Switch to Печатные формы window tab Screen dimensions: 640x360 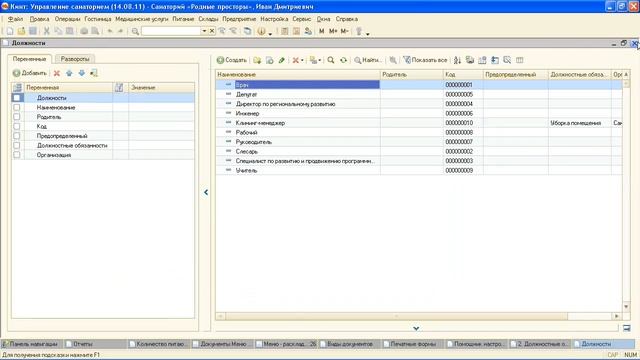click(412, 344)
